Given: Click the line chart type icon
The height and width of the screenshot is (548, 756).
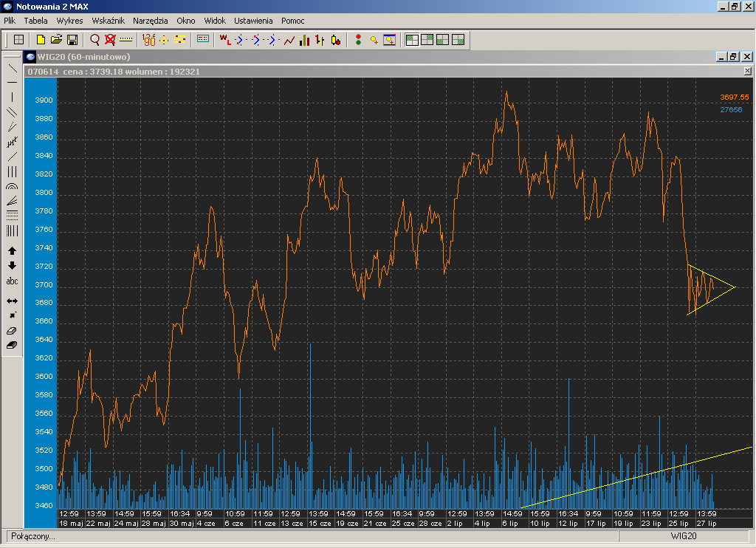Looking at the screenshot, I should pos(289,40).
